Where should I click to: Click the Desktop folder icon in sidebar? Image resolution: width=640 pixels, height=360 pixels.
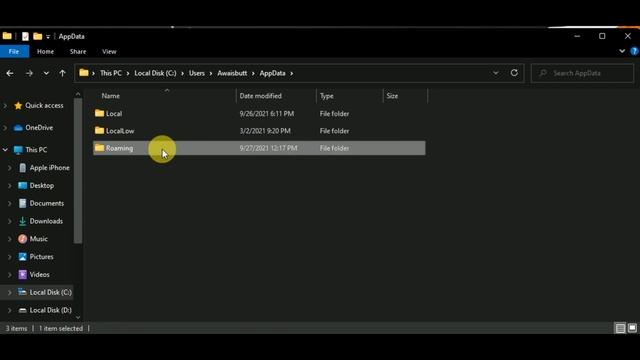coord(22,185)
